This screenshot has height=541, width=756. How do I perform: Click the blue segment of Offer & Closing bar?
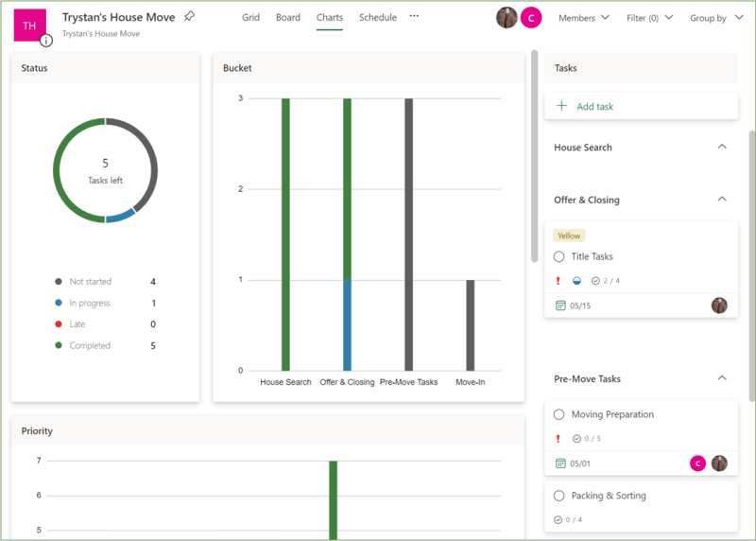click(347, 325)
